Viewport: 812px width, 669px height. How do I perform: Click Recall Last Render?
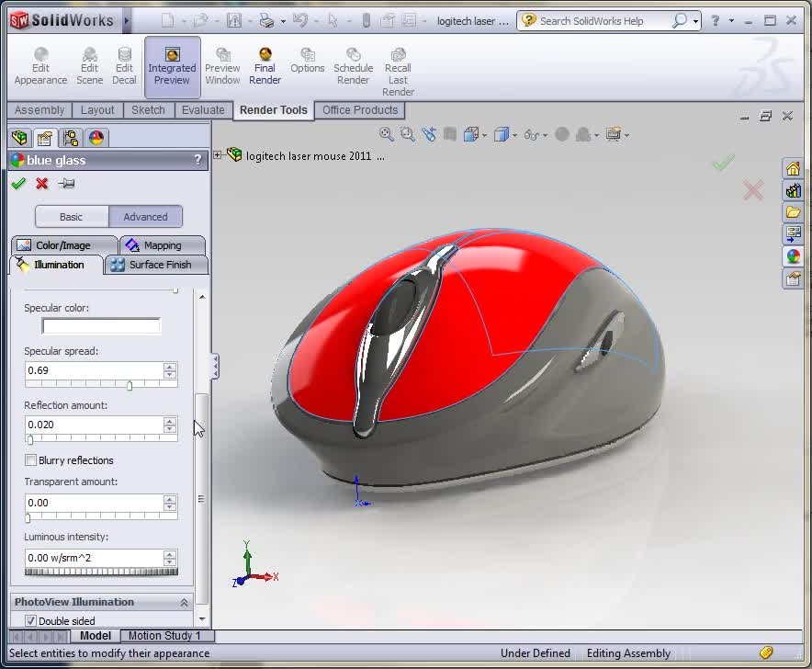coord(399,72)
